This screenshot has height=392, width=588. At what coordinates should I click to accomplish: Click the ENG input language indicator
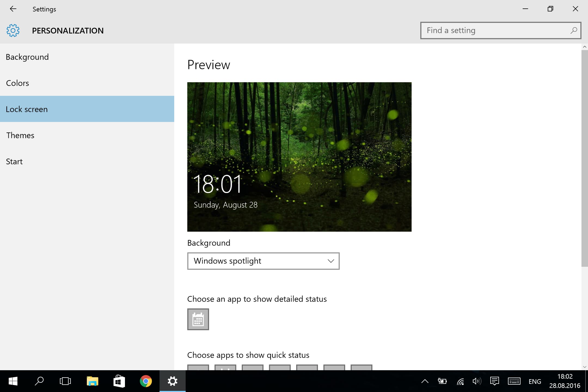(x=535, y=382)
